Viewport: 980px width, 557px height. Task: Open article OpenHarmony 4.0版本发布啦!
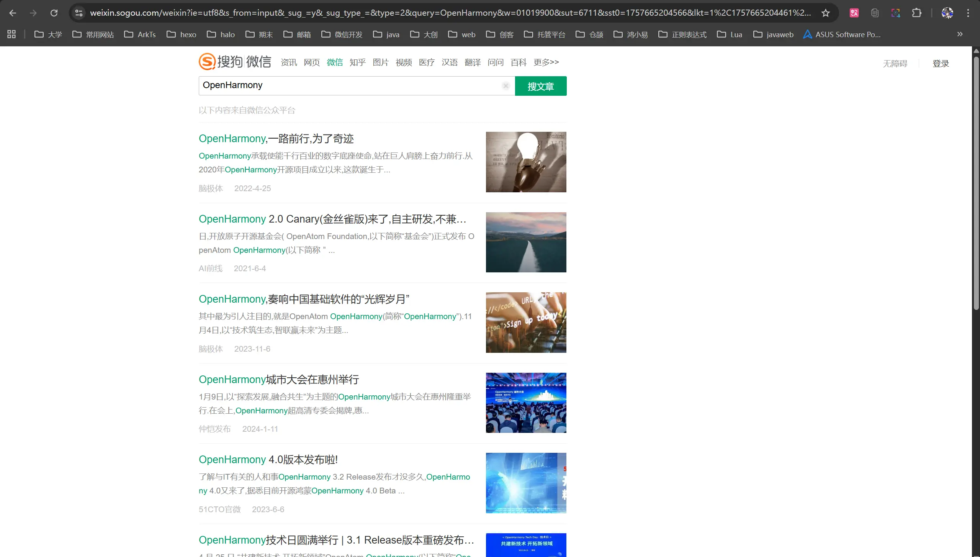tap(268, 459)
